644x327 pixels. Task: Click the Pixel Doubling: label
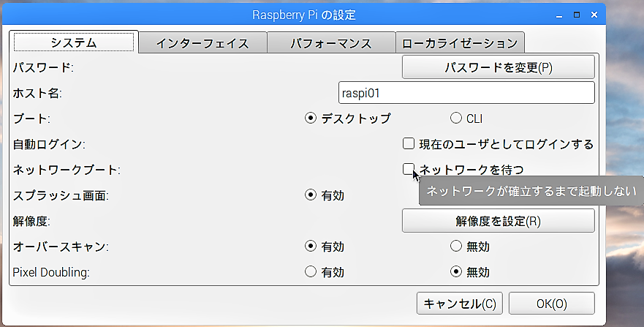[51, 272]
